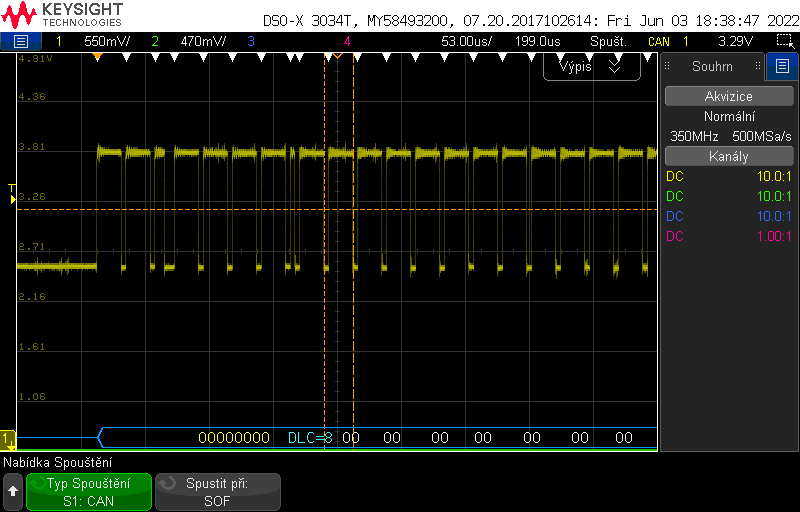
Task: Click the yellow DC 10.0:1 channel row
Action: [729, 176]
